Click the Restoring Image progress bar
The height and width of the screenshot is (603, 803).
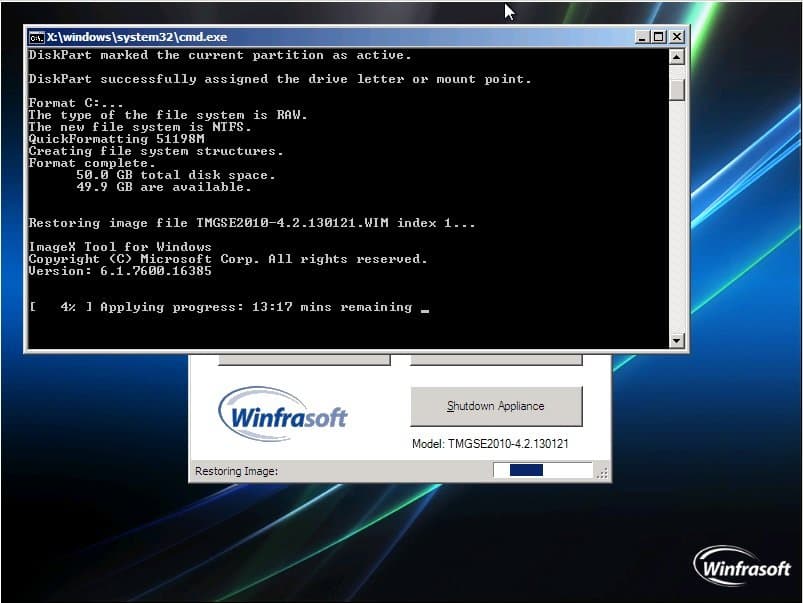(x=542, y=470)
